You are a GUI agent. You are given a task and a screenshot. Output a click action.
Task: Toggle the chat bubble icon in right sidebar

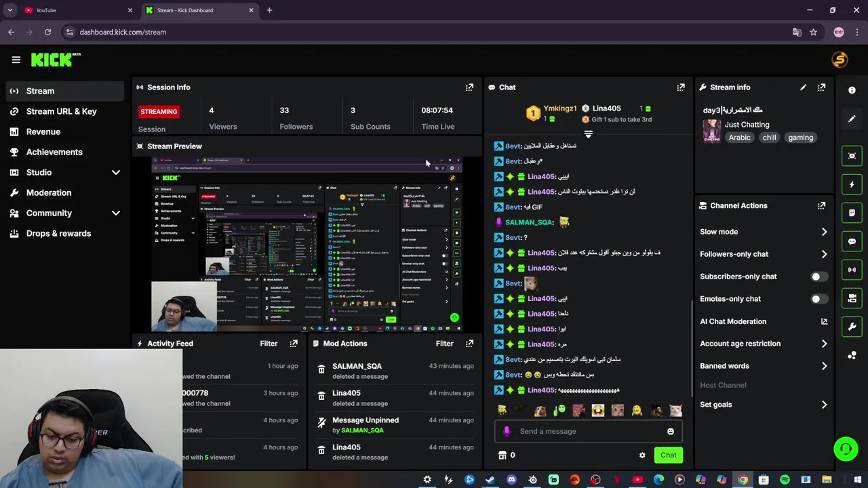pyautogui.click(x=852, y=241)
